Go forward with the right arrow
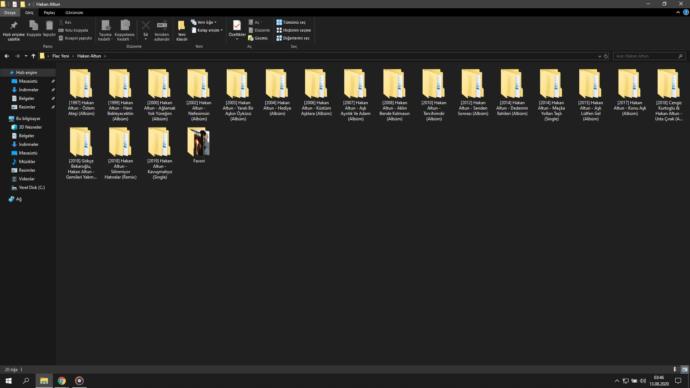The width and height of the screenshot is (690, 388). tap(18, 56)
